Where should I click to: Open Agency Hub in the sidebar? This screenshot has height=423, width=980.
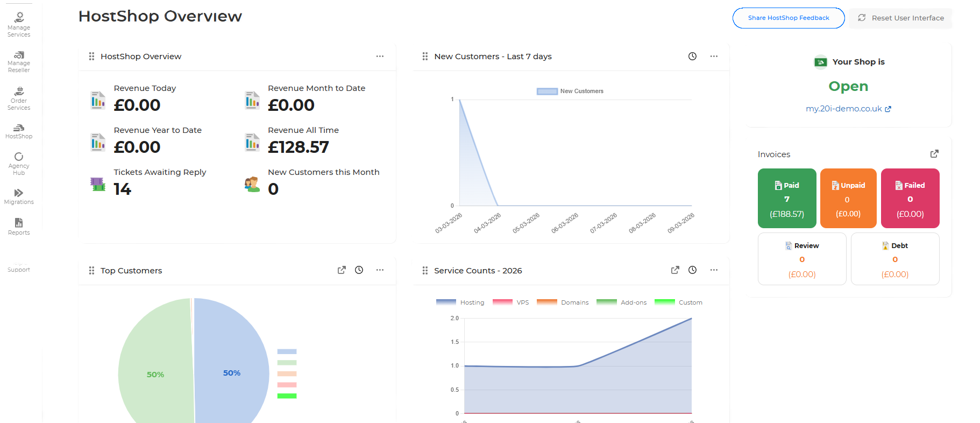(x=19, y=164)
